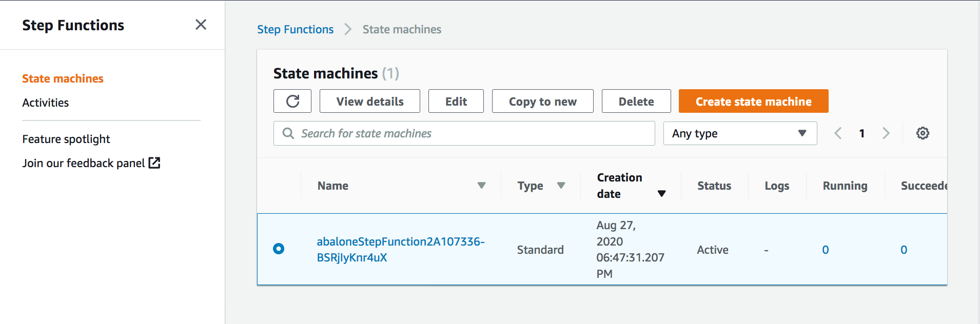Click the Logs column header

click(777, 186)
